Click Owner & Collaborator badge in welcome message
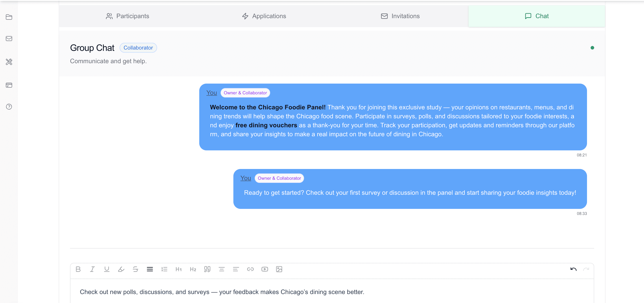Screen dimensions: 644x303 tap(245, 93)
